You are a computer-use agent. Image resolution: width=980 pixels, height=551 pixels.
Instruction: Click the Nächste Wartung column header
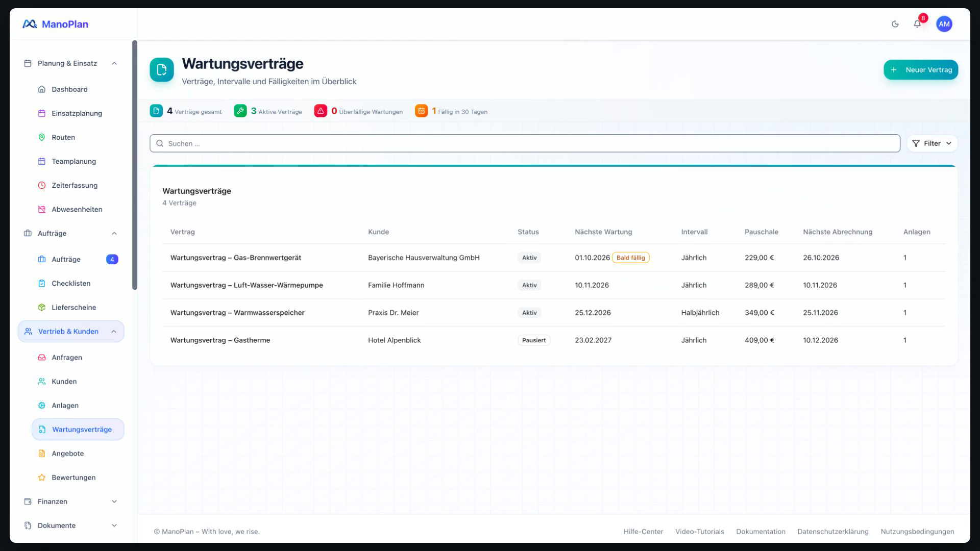(x=603, y=232)
